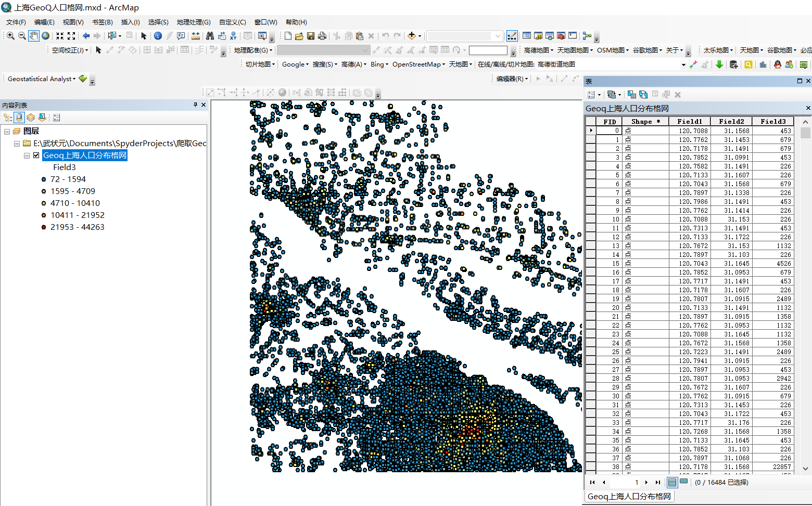Click the Go To XY tool

[233, 36]
